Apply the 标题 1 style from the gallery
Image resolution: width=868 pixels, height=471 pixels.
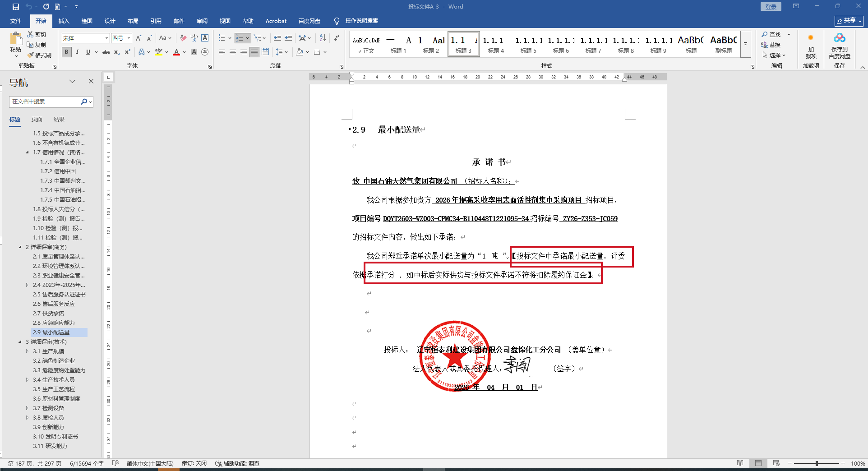coord(398,44)
